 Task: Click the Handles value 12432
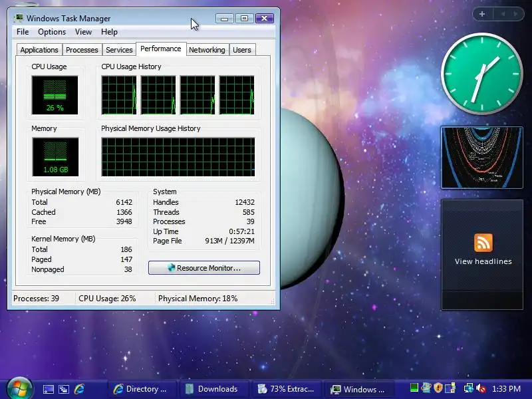245,202
